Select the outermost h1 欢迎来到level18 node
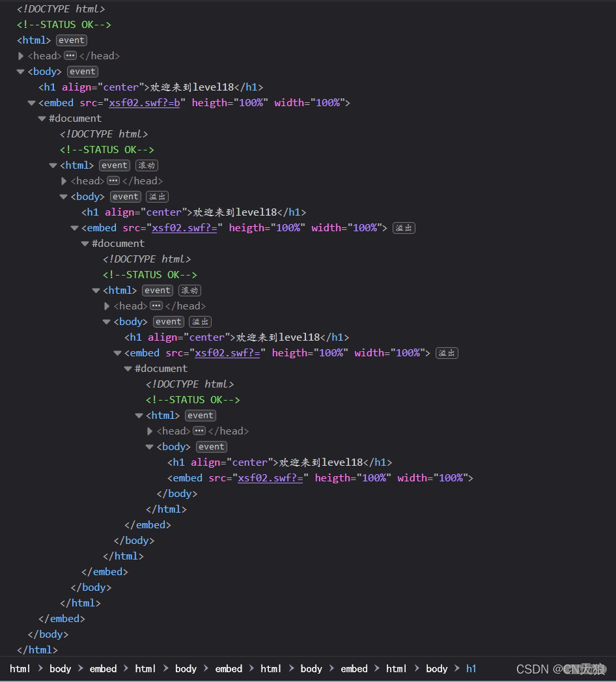The height and width of the screenshot is (682, 616). coord(150,87)
